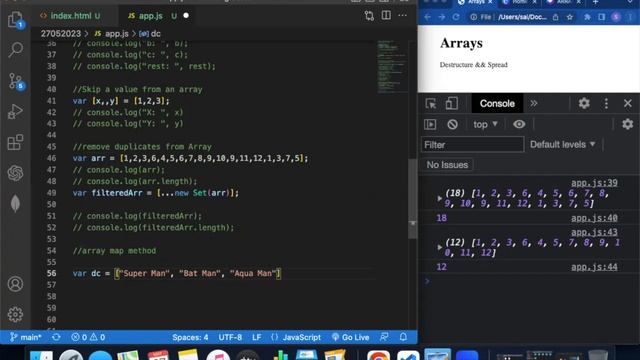Open the Extensions view
This screenshot has width=640, height=360.
[x=16, y=142]
